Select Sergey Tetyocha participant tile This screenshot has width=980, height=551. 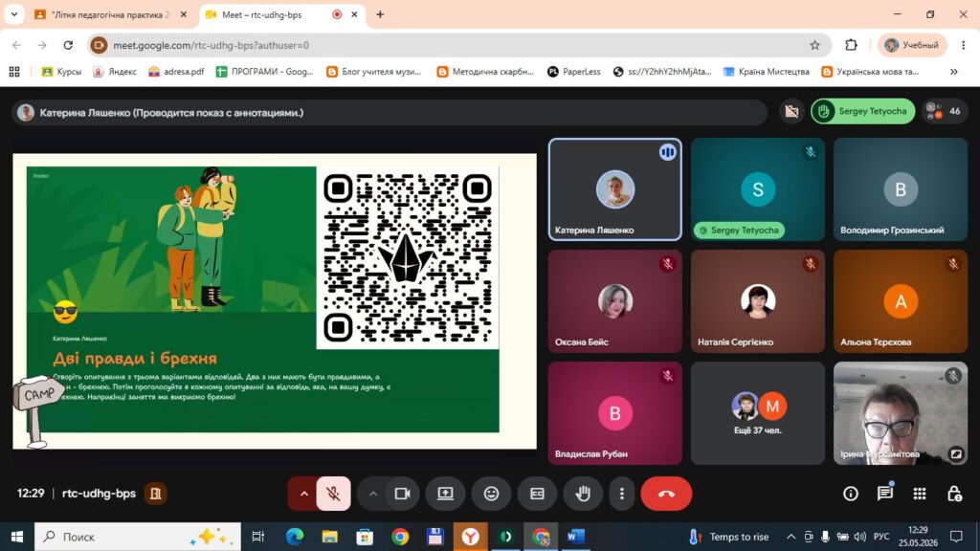[x=758, y=189]
